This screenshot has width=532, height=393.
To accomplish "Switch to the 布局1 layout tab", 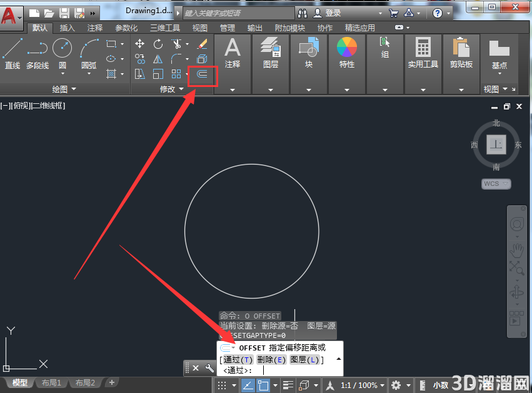I will click(51, 383).
